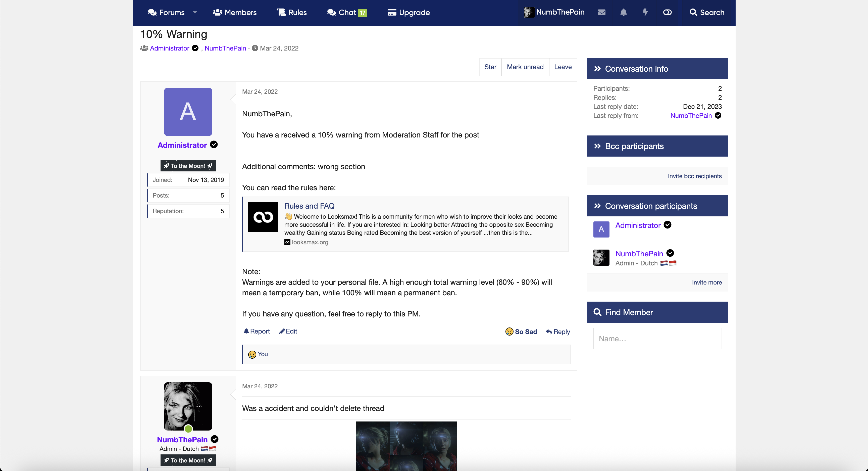Click the Looksmax logo in link preview
Screen dimensions: 868x471
click(263, 217)
